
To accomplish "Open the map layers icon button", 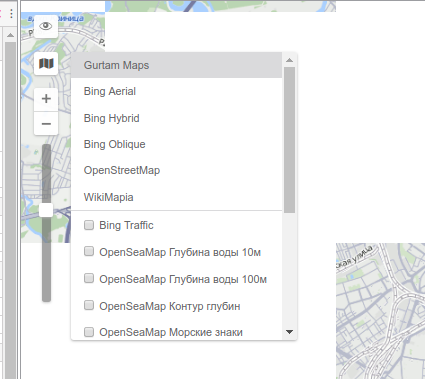I will pos(46,63).
